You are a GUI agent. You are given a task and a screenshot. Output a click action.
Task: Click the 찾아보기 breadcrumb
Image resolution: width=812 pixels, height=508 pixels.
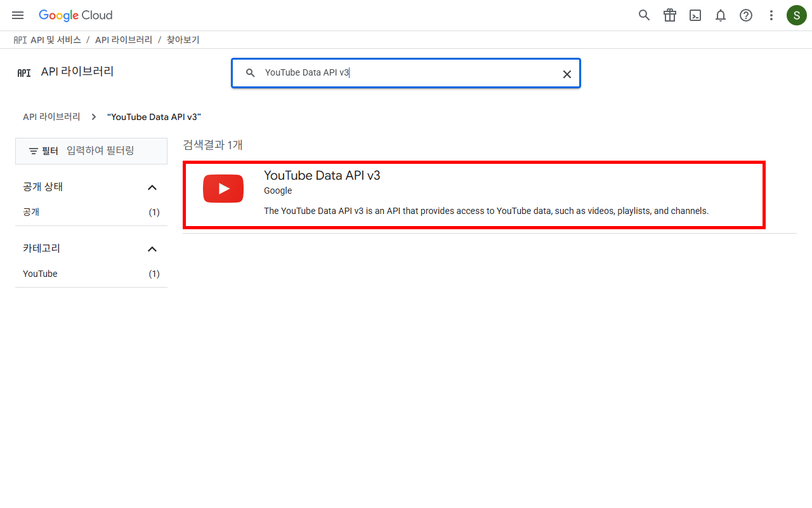click(x=183, y=40)
